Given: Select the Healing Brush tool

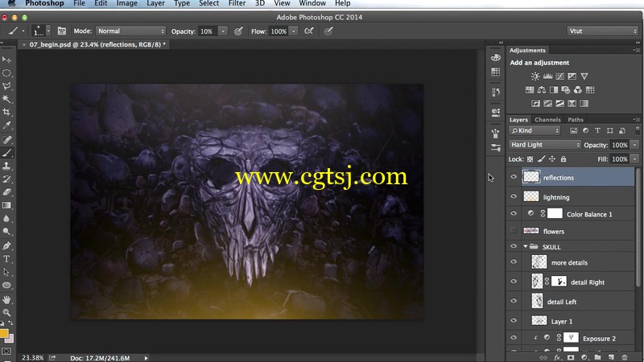Looking at the screenshot, I should click(x=6, y=140).
